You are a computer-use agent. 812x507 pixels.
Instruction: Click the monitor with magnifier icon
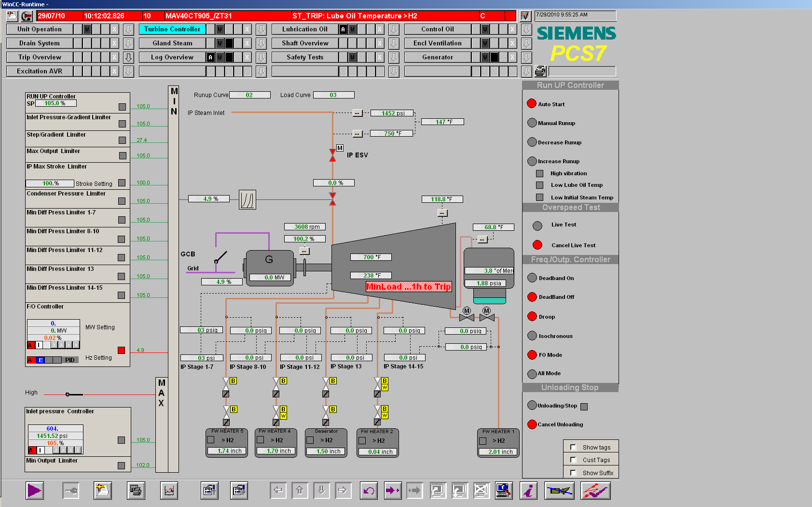pos(504,491)
